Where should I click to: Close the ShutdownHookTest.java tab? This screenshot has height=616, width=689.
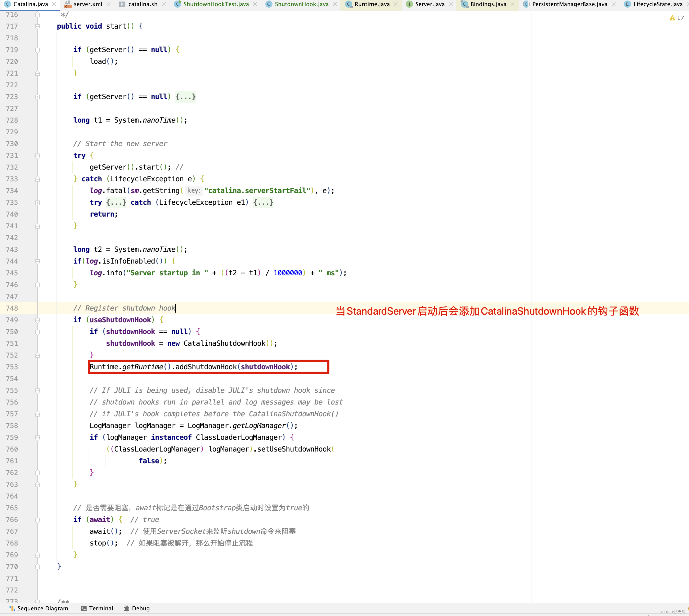point(255,4)
